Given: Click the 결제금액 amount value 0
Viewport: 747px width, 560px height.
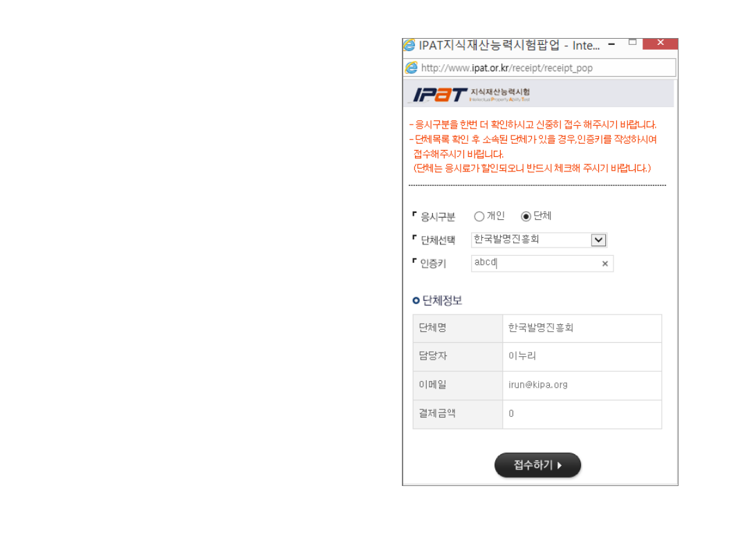Looking at the screenshot, I should [x=511, y=413].
